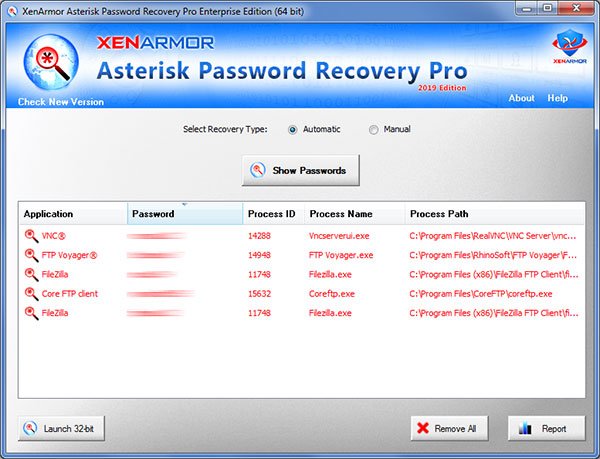
Task: Click the title bar application icon
Action: pyautogui.click(x=12, y=11)
